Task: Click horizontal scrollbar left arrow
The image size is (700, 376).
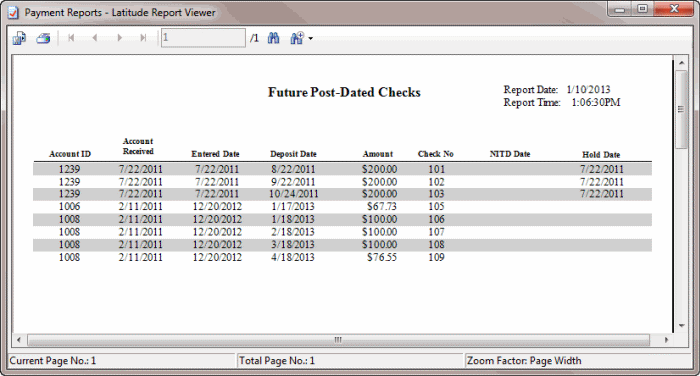Action: click(19, 340)
